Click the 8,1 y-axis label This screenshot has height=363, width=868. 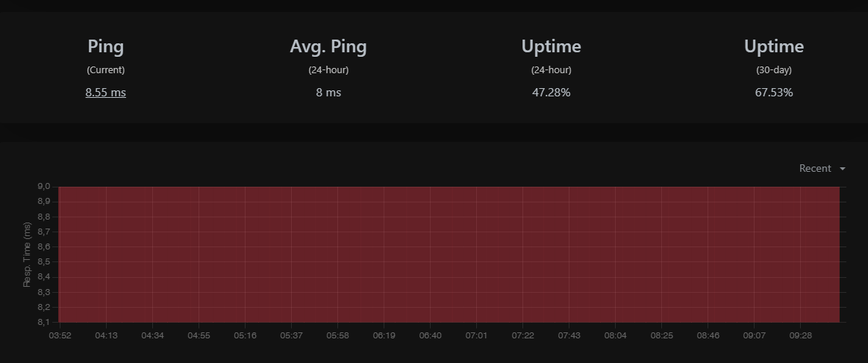click(44, 322)
